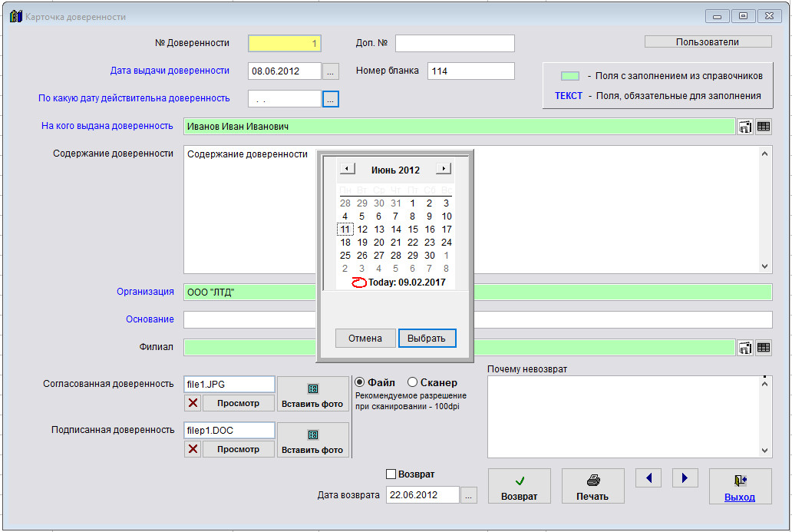The height and width of the screenshot is (532, 792).
Task: Click Пользователи button
Action: click(708, 42)
